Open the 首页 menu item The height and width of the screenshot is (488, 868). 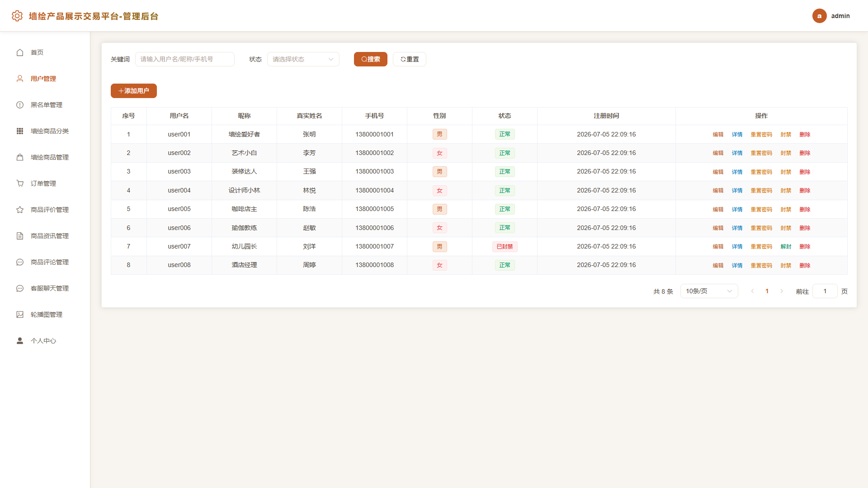[x=45, y=52]
